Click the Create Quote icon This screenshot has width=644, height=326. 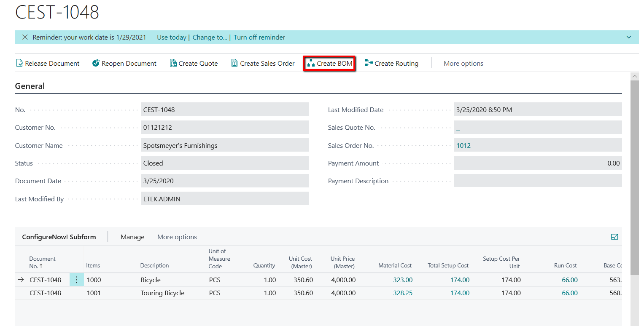tap(173, 63)
